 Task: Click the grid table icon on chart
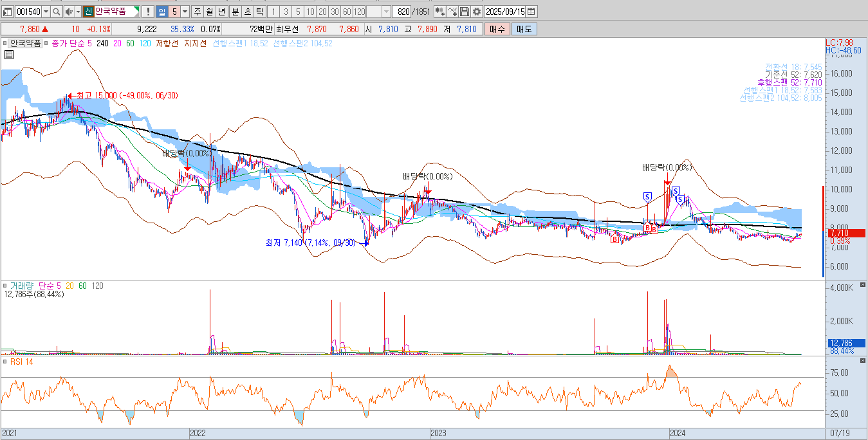[x=9, y=55]
